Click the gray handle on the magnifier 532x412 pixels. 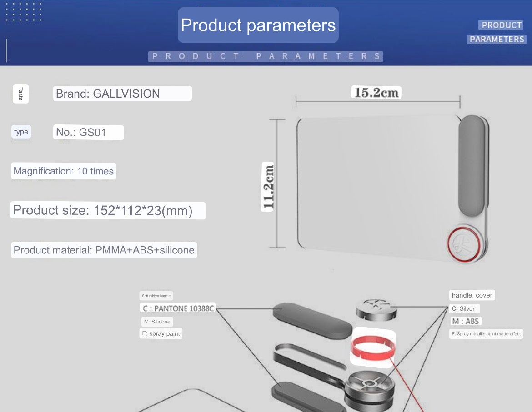pos(472,166)
